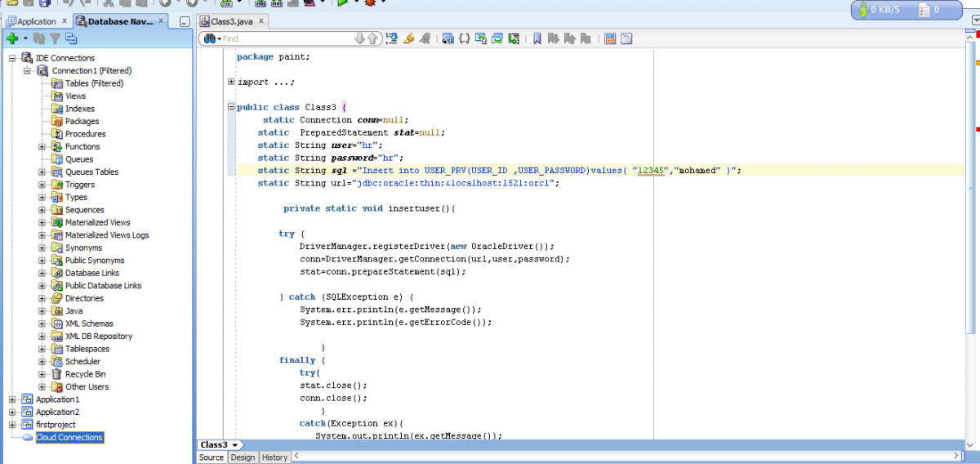Expand the Functions tree node
This screenshot has height=464, width=980.
[42, 147]
